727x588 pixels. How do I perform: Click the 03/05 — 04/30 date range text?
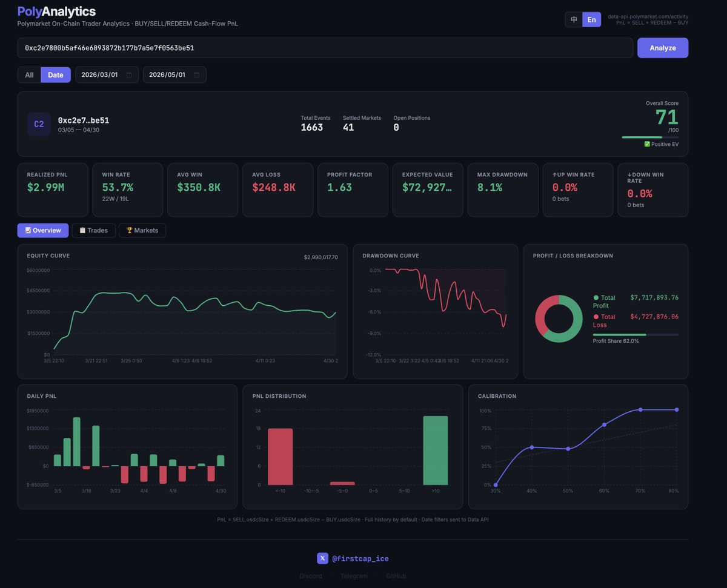(x=79, y=130)
